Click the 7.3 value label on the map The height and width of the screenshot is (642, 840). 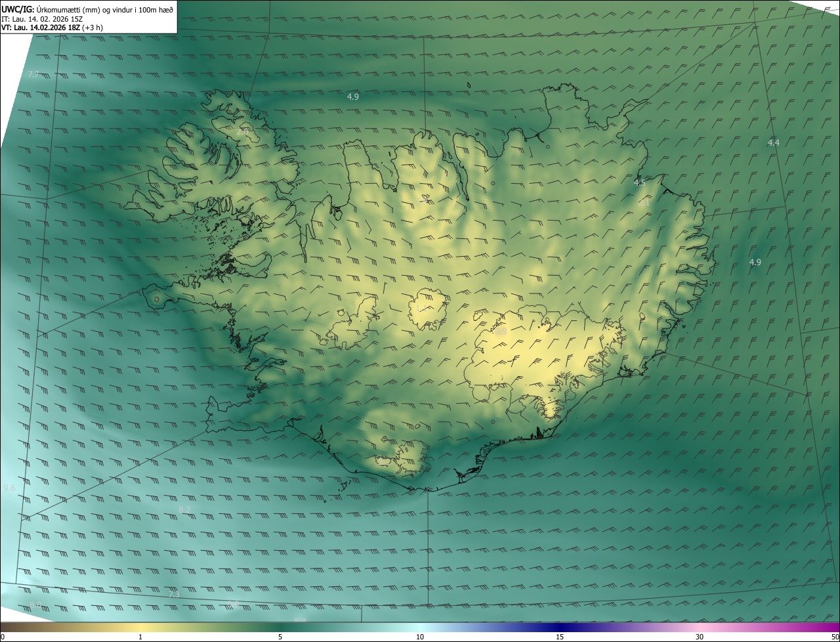[174, 594]
